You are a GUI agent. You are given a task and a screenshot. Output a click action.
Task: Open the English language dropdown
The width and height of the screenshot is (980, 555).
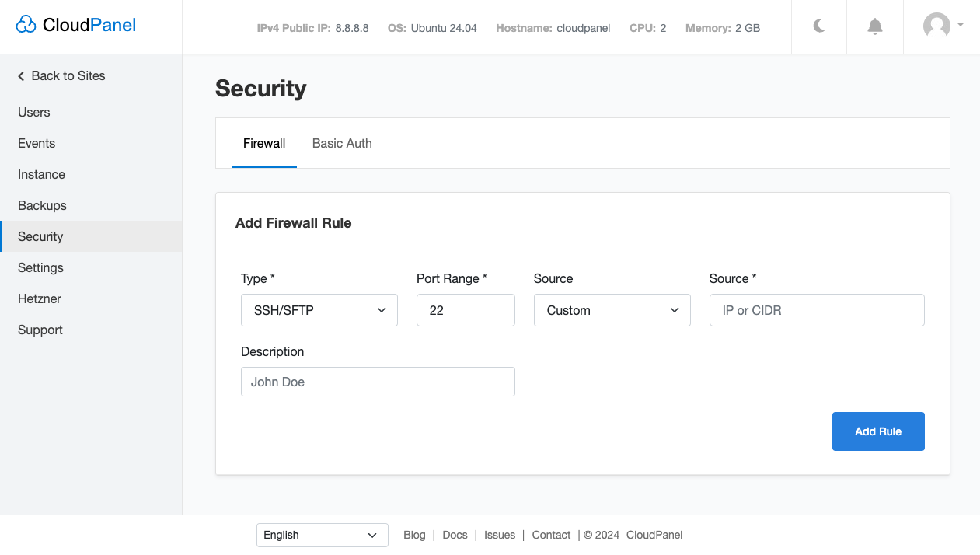pos(322,535)
